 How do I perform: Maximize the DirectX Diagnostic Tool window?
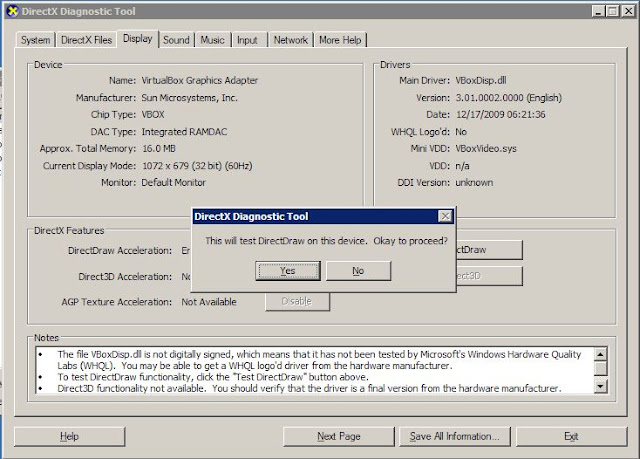[612, 11]
